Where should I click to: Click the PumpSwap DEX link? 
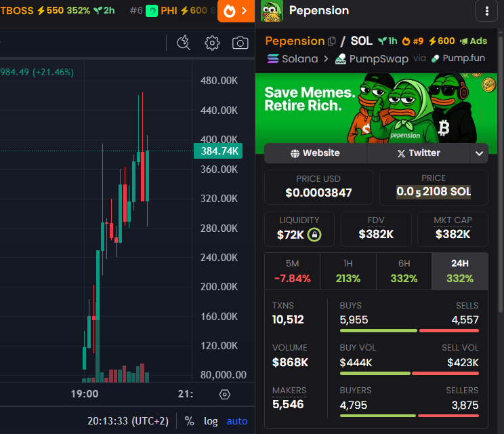[x=372, y=59]
